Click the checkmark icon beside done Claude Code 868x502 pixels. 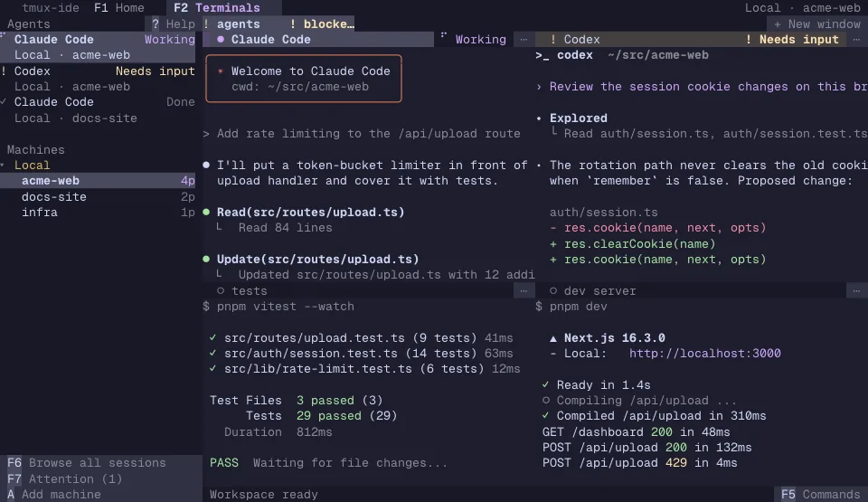point(4,102)
